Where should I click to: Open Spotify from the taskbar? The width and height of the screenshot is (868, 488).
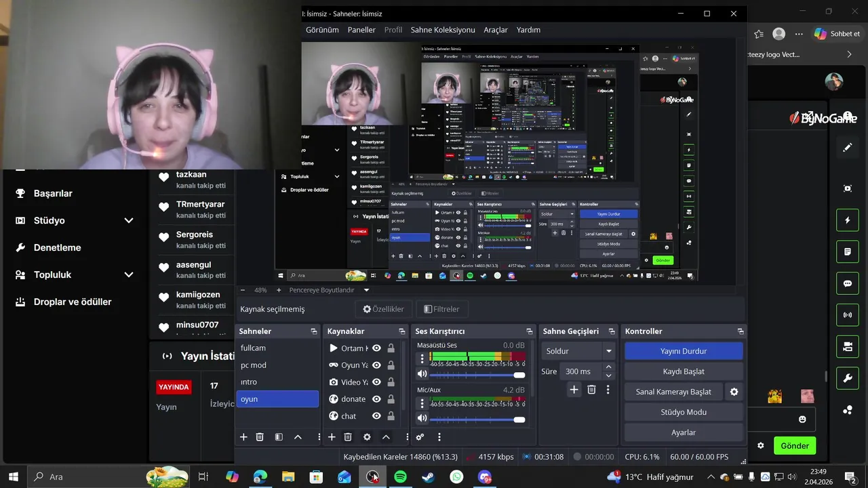pos(400,477)
